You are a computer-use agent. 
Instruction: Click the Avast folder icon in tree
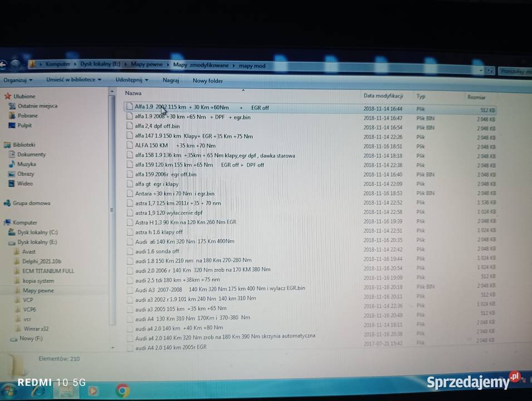[17, 252]
